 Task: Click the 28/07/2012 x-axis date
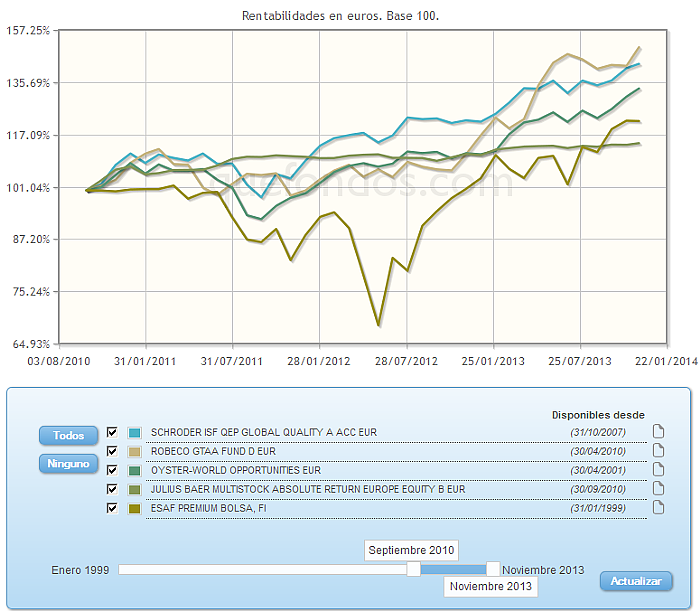pyautogui.click(x=406, y=361)
